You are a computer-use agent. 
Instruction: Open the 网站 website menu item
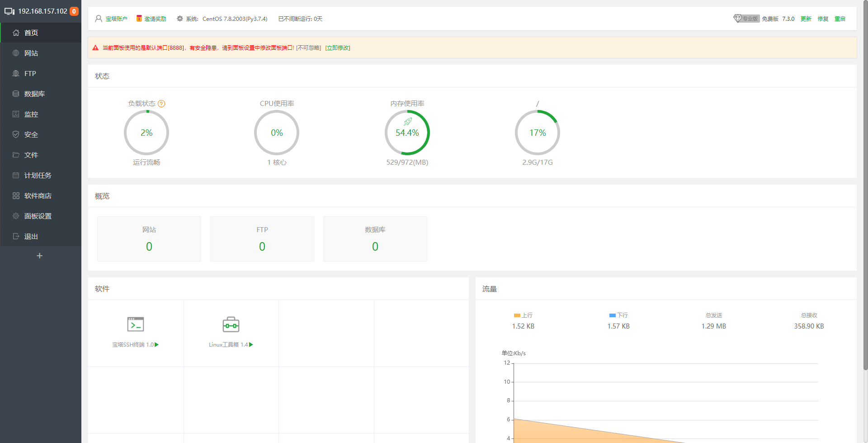[x=41, y=53]
